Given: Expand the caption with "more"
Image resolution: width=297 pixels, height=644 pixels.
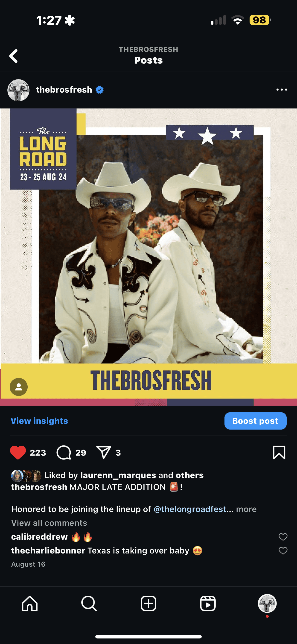Looking at the screenshot, I should pyautogui.click(x=246, y=509).
